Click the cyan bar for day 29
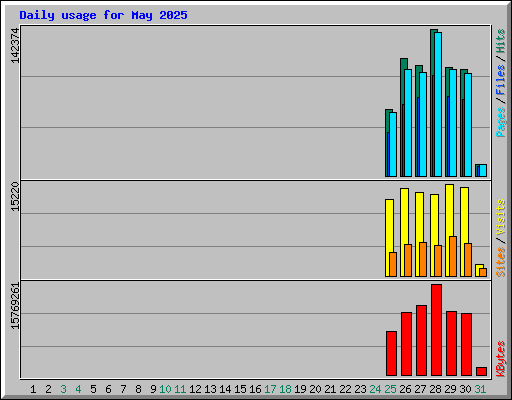Viewport: 512px width, 400px height. 453,123
